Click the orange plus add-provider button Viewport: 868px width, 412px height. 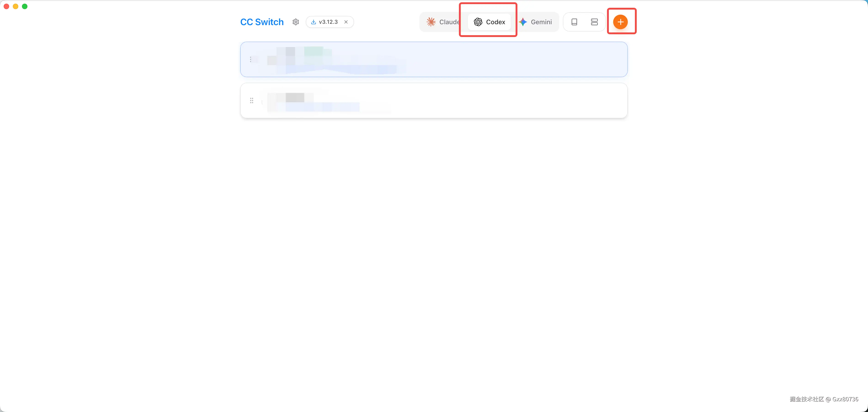620,22
